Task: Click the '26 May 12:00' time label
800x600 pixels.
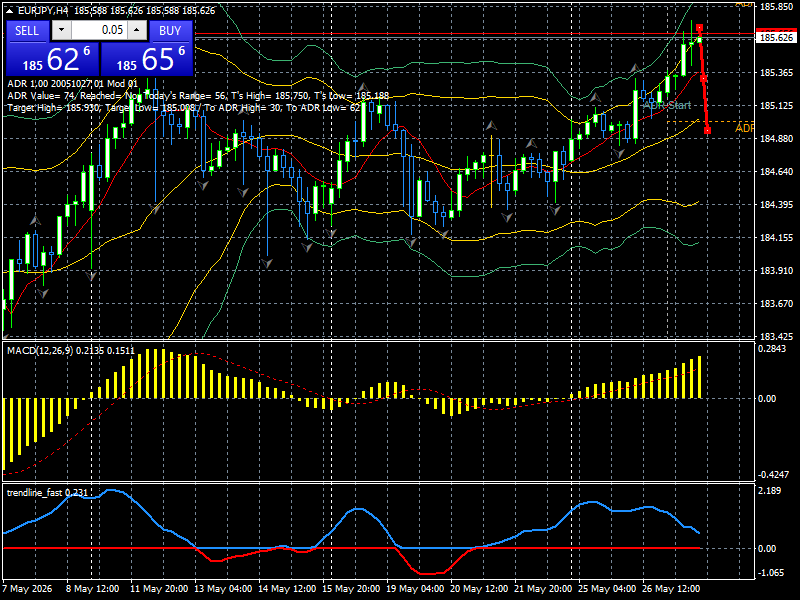Action: (x=670, y=589)
